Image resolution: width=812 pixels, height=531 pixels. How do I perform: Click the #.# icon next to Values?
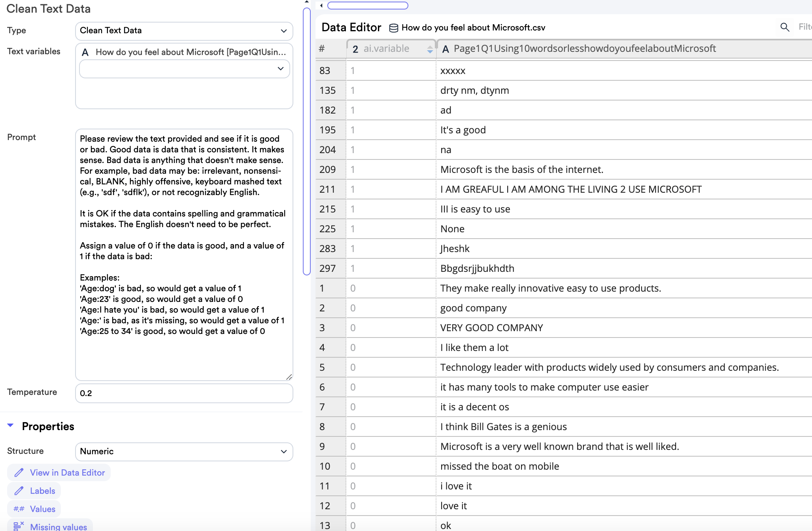coord(19,509)
